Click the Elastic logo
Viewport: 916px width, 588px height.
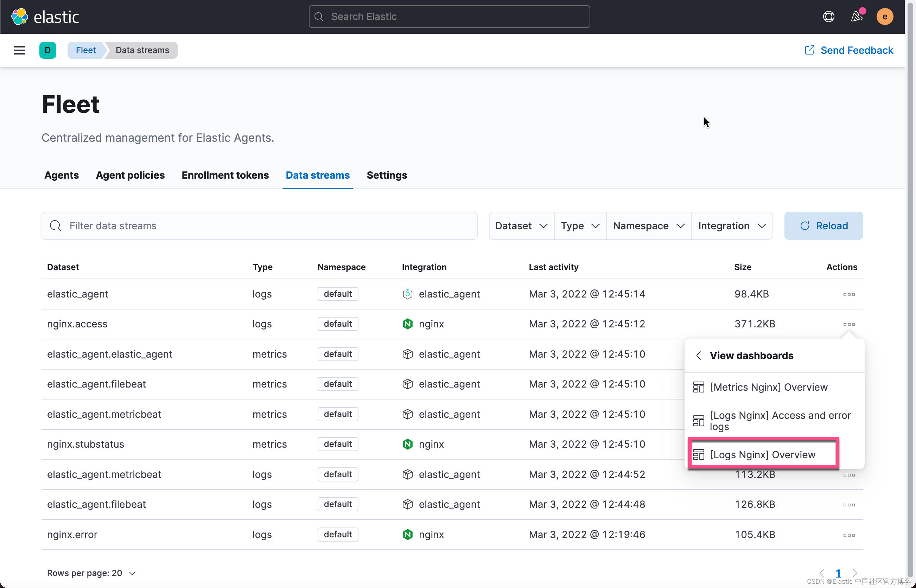(x=45, y=17)
